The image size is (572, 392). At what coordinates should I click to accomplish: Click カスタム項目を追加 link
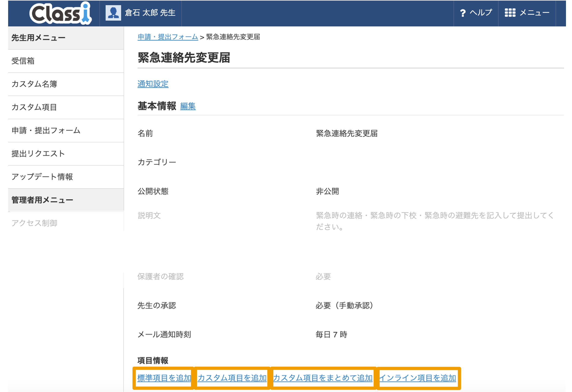point(232,378)
